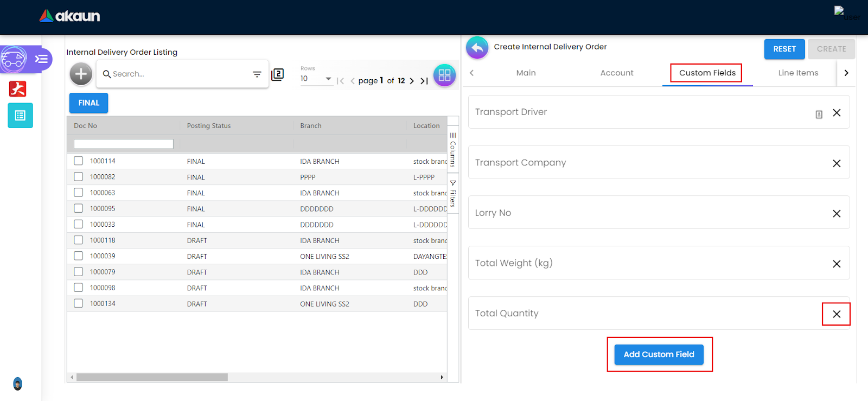The width and height of the screenshot is (868, 401).
Task: Select the teal listing icon in sidebar
Action: click(20, 116)
